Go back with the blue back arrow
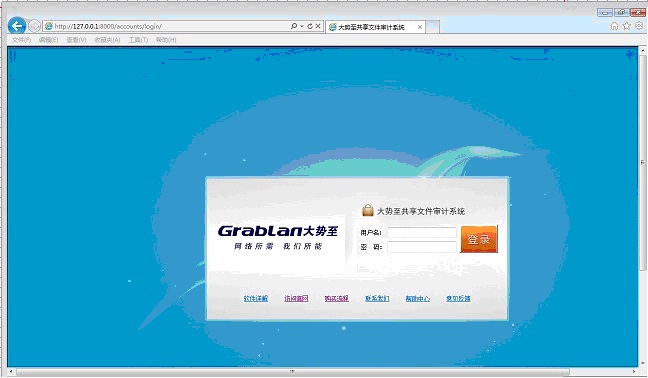648x378 pixels. point(17,26)
